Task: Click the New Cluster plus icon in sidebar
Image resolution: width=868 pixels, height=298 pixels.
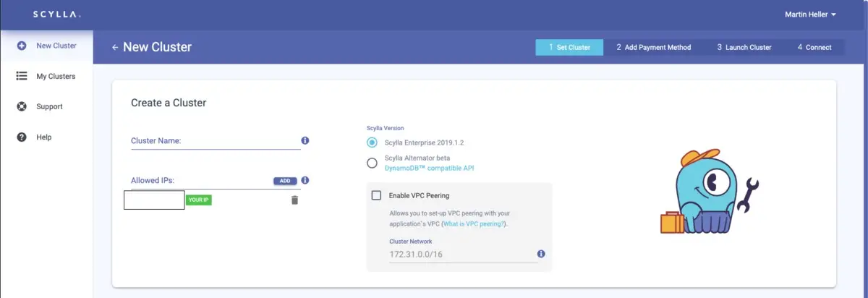Action: click(x=22, y=46)
